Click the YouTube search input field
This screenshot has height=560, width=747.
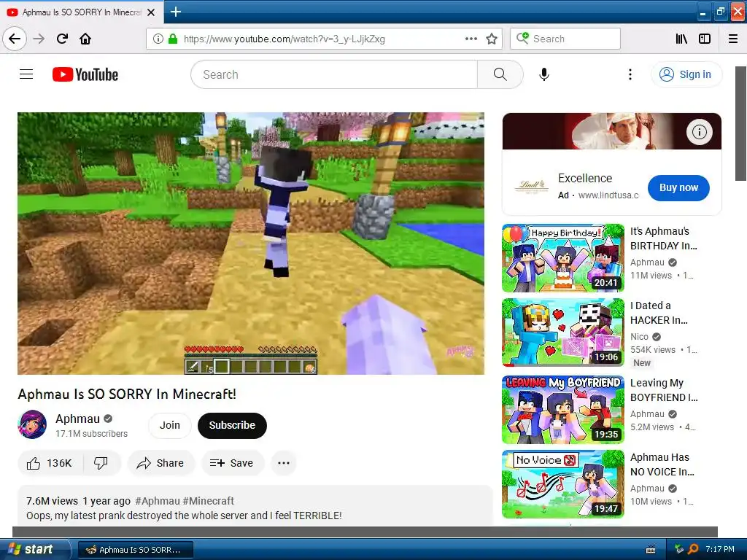click(334, 74)
